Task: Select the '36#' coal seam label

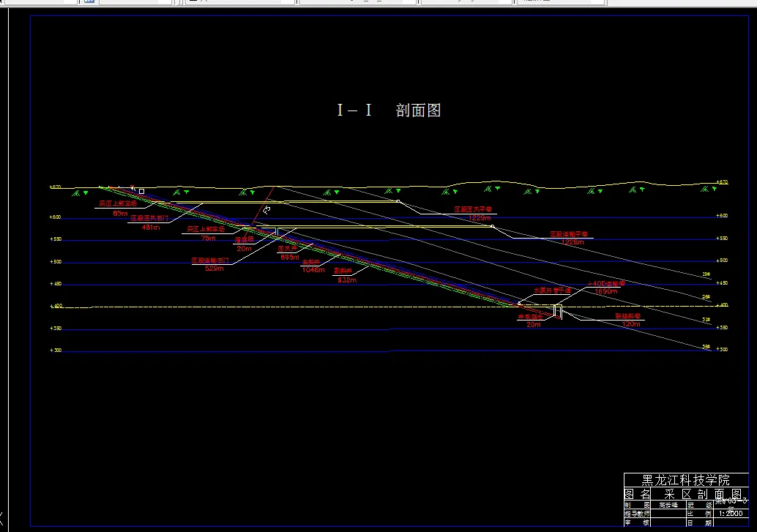Action: click(706, 347)
